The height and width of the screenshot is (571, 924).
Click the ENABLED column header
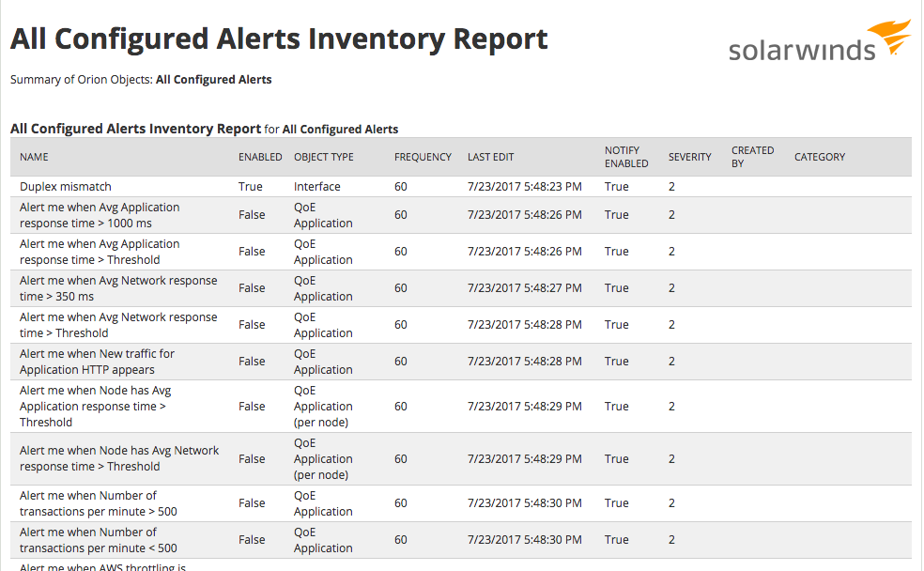259,157
